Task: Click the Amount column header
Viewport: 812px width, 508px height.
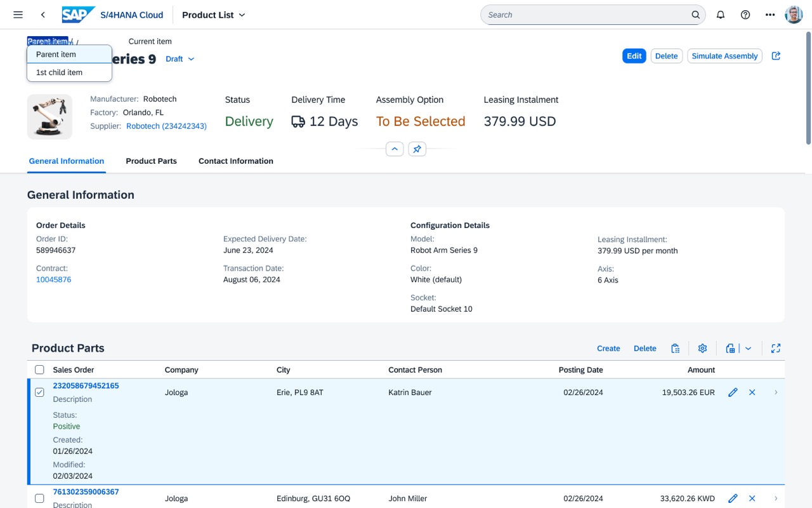Action: [701, 370]
